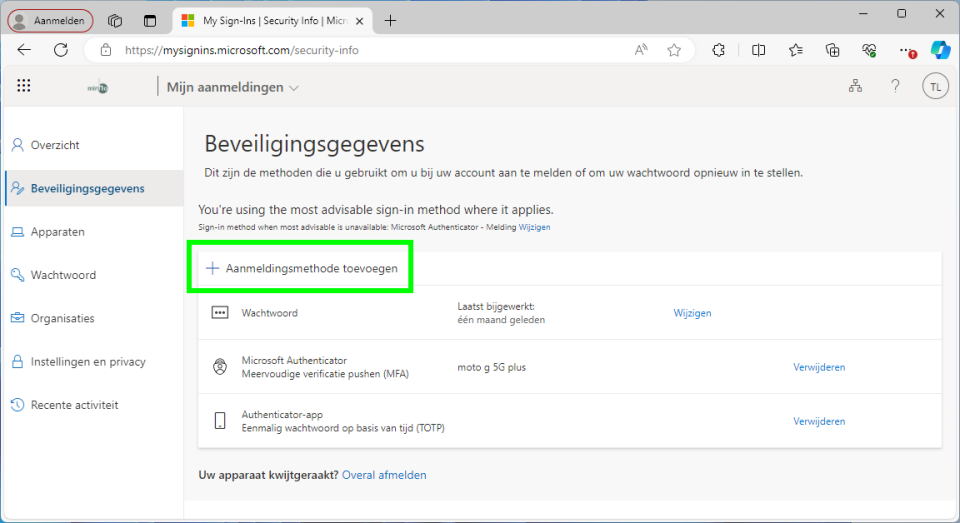Add this page to favorites star
This screenshot has height=523, width=960.
(674, 50)
